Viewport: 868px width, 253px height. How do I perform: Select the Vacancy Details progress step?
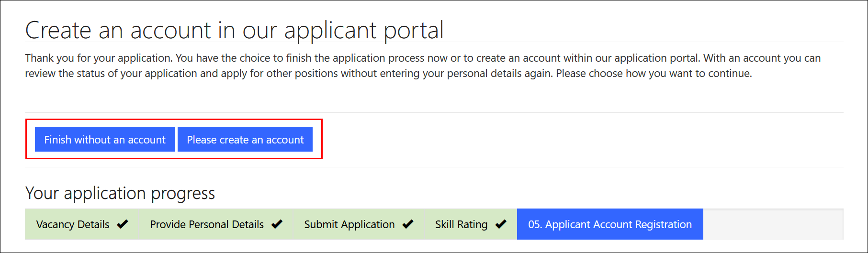tap(81, 224)
